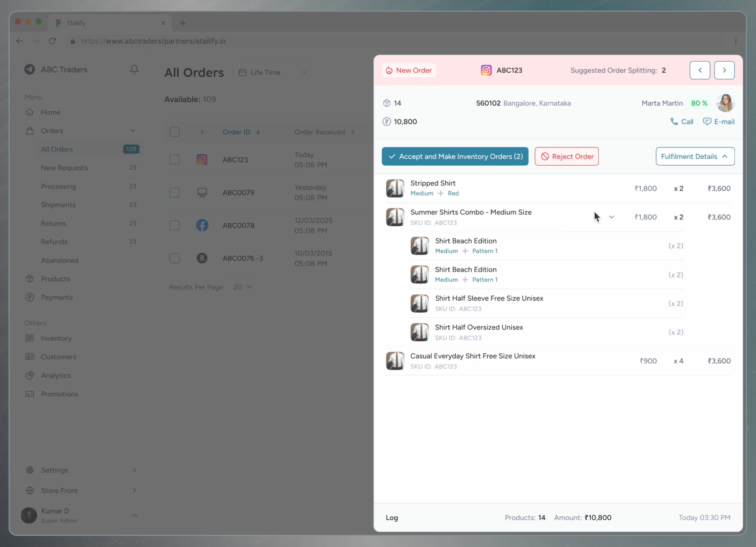
Task: Click the Store Front globe icon
Action: pos(30,490)
